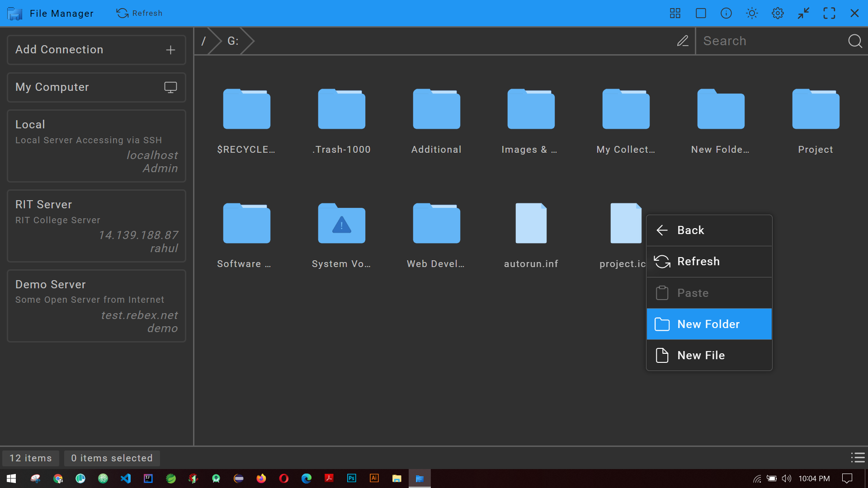Image resolution: width=868 pixels, height=488 pixels.
Task: Toggle light theme with the sun icon
Action: (x=751, y=13)
